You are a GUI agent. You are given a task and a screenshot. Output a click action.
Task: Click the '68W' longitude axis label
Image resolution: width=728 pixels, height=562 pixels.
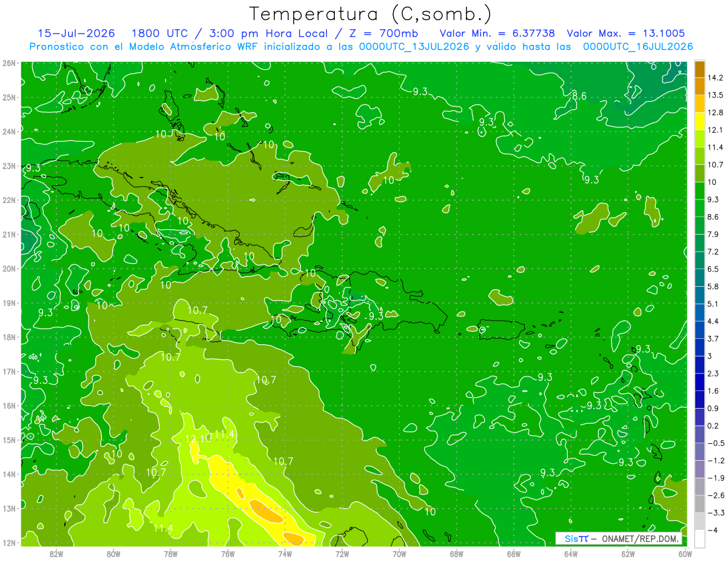click(x=457, y=553)
